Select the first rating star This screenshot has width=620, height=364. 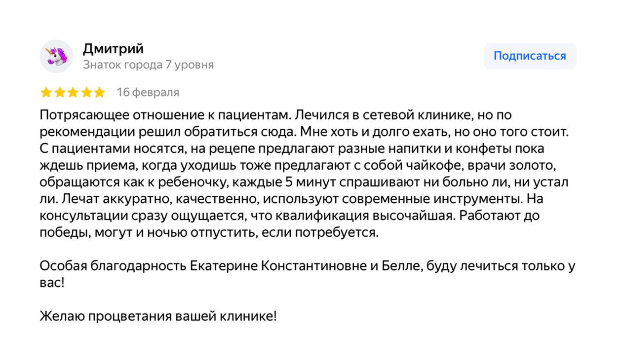point(46,92)
